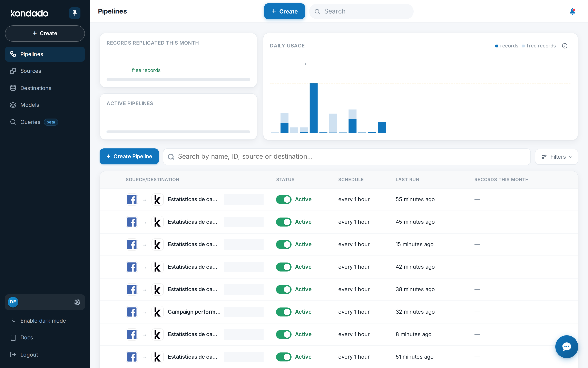
Task: Click LAST RUN column header
Action: (x=407, y=180)
